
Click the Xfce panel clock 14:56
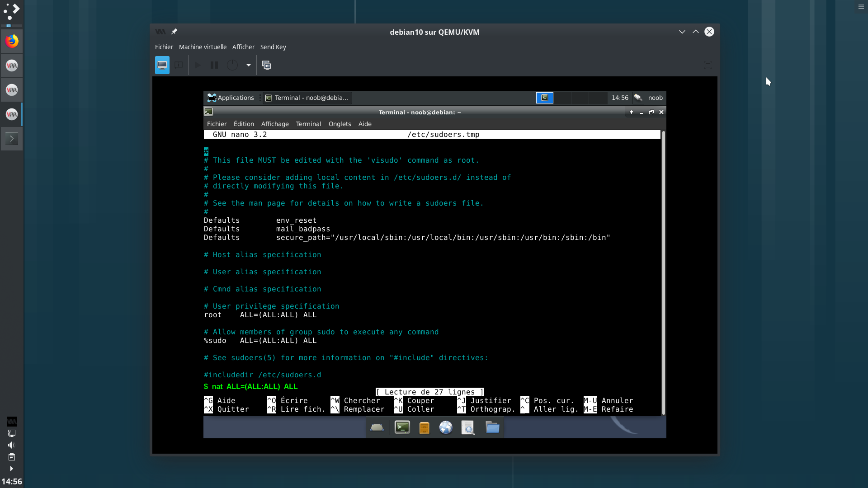(x=620, y=98)
